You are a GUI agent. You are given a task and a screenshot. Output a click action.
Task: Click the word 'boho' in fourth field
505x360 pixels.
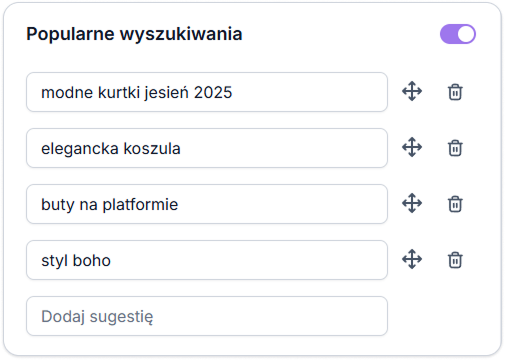point(92,260)
